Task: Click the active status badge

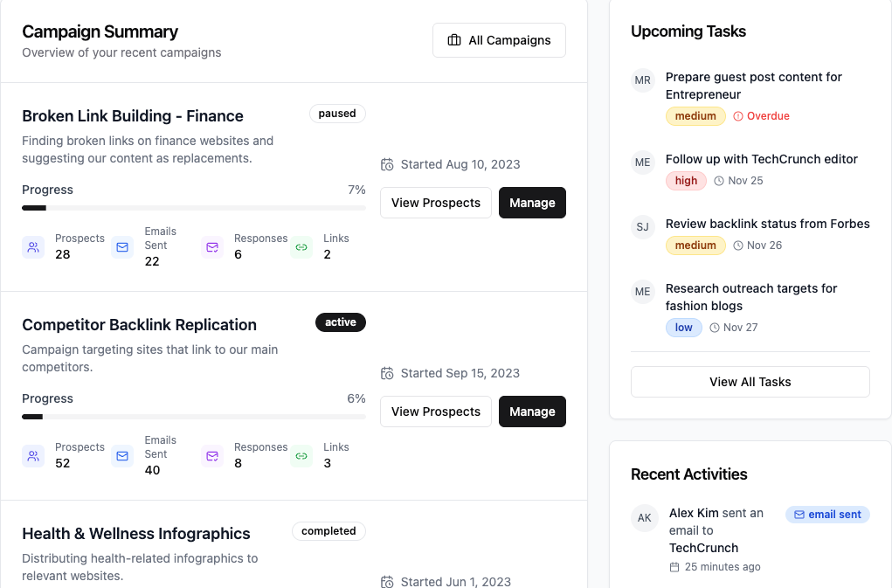Action: [x=340, y=322]
